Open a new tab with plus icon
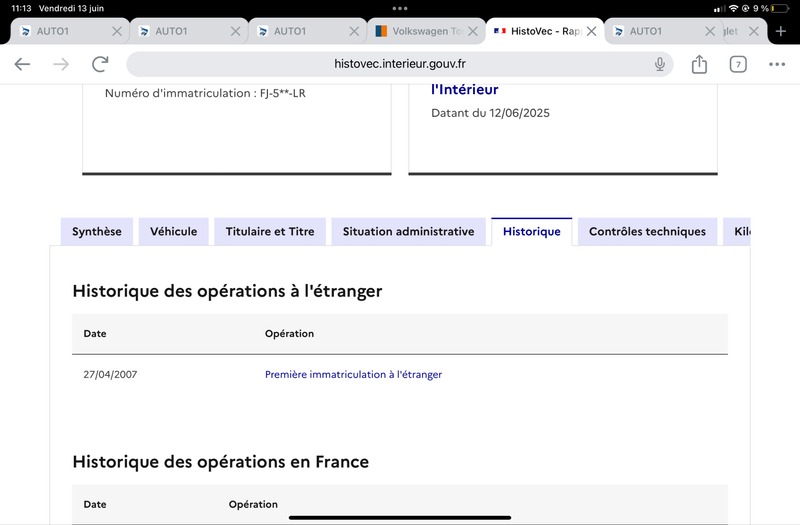The image size is (800, 525). (781, 31)
